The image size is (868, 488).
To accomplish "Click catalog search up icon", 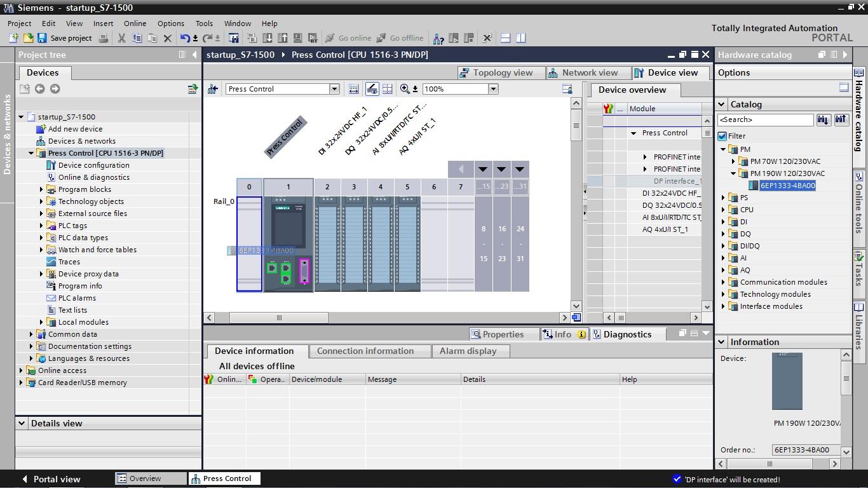I will click(x=841, y=119).
